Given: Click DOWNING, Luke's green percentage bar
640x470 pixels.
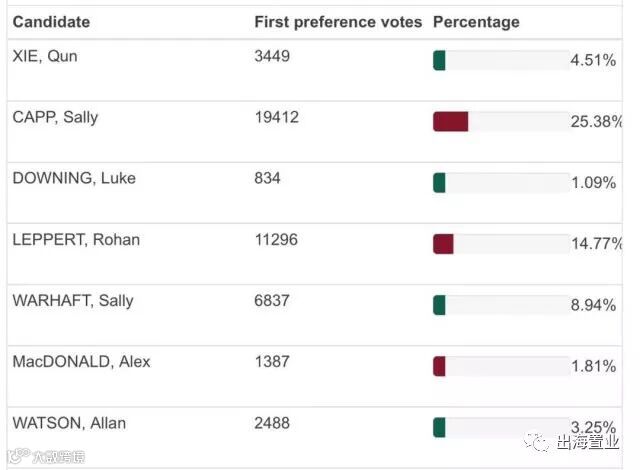Looking at the screenshot, I should [x=439, y=183].
